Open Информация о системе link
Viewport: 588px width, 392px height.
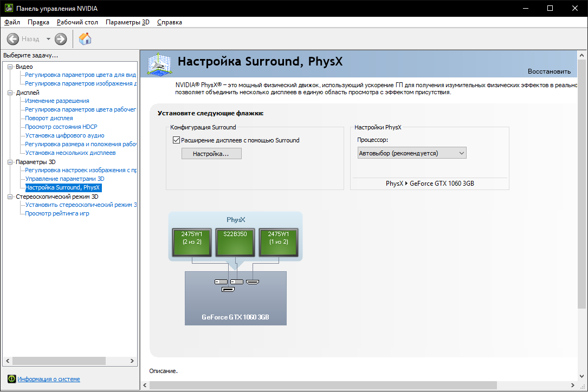(49, 379)
